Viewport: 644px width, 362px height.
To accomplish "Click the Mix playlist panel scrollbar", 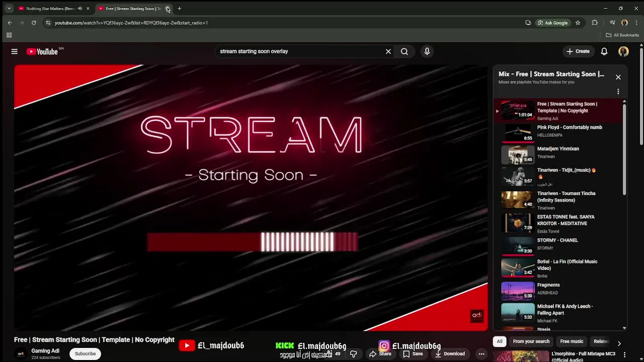I will [x=624, y=151].
